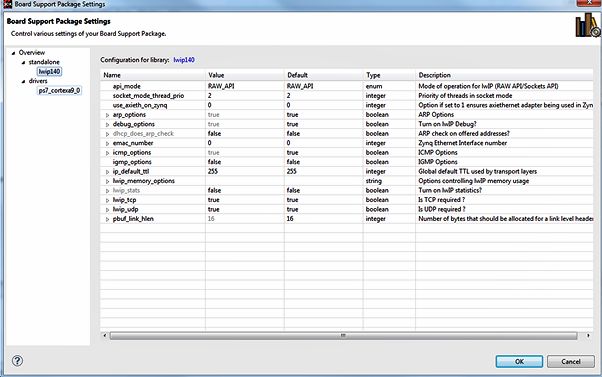This screenshot has width=602, height=377.
Task: Expand the icmp_options row
Action: coord(108,153)
